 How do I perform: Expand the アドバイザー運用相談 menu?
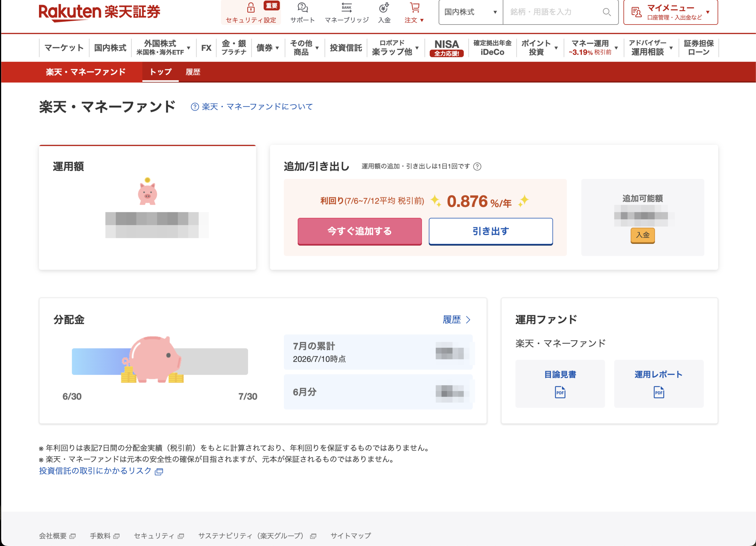pos(671,48)
